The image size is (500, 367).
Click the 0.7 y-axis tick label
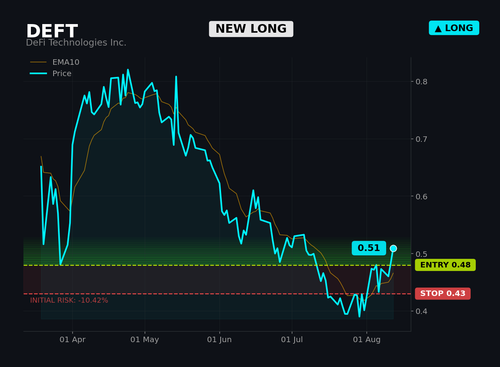pos(421,139)
